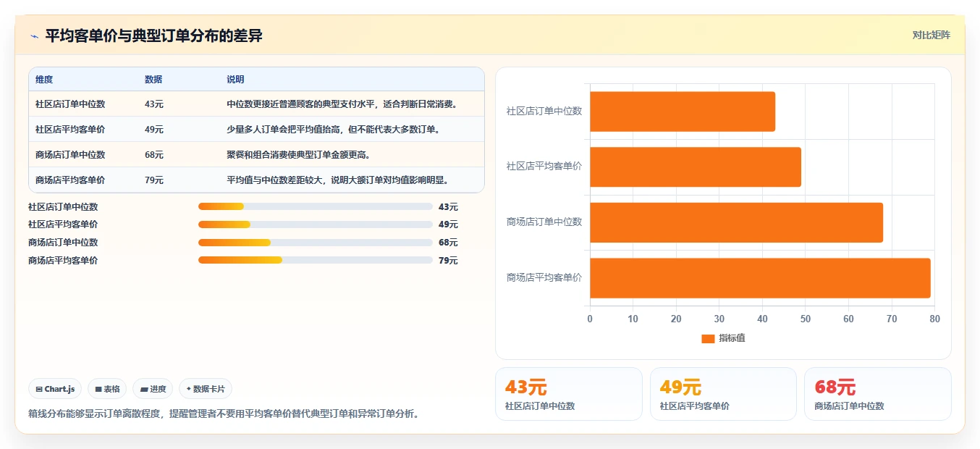980x449 pixels.
Task: Click the 进度 tag
Action: 153,389
